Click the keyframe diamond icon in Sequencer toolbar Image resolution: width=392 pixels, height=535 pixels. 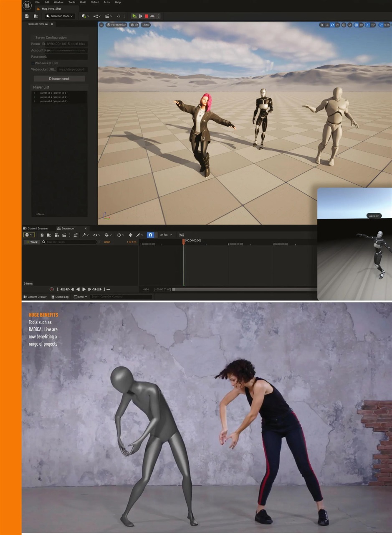pos(119,234)
